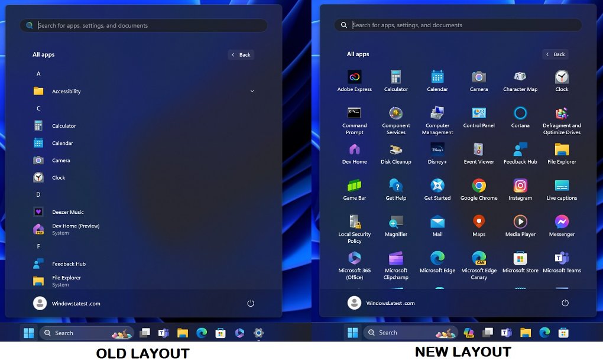Open Component Services
The image size is (603, 364).
coord(395,121)
